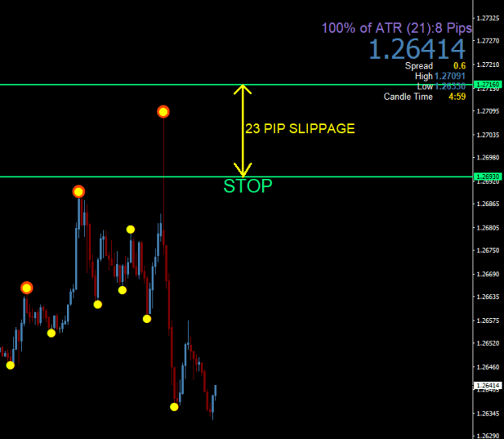
Task: Click the 1.26750 price axis label
Action: pyautogui.click(x=488, y=251)
